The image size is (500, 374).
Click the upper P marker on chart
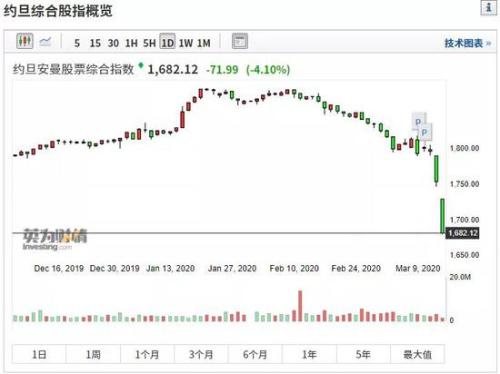coord(419,121)
